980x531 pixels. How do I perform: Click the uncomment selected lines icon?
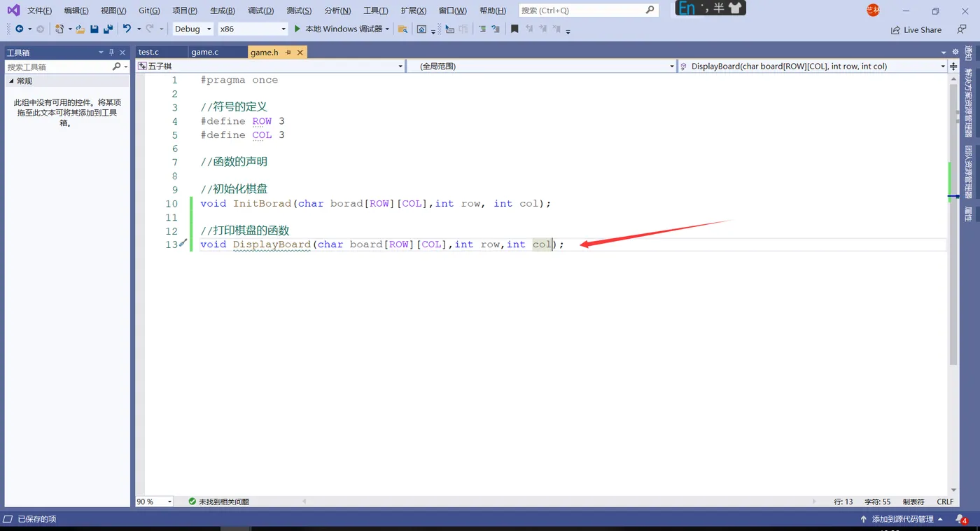[496, 29]
